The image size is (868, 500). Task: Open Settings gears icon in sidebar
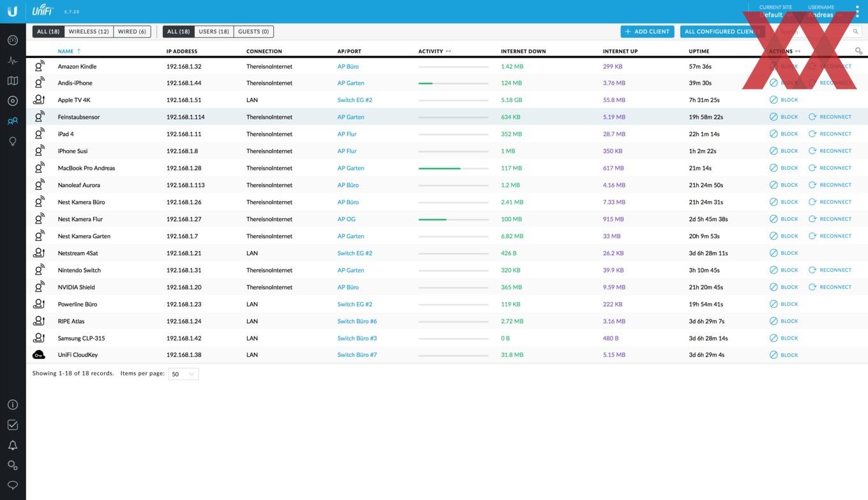click(x=13, y=465)
